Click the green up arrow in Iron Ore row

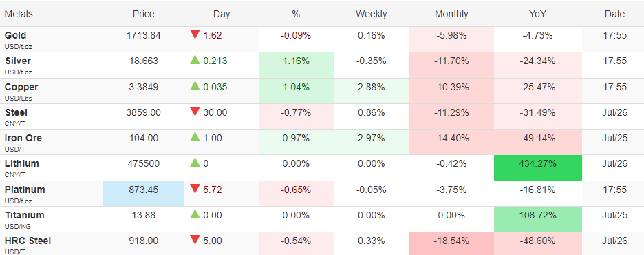(195, 137)
